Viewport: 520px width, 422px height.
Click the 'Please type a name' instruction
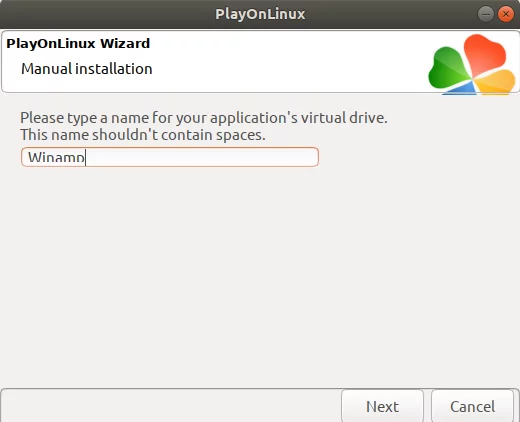[x=204, y=118]
